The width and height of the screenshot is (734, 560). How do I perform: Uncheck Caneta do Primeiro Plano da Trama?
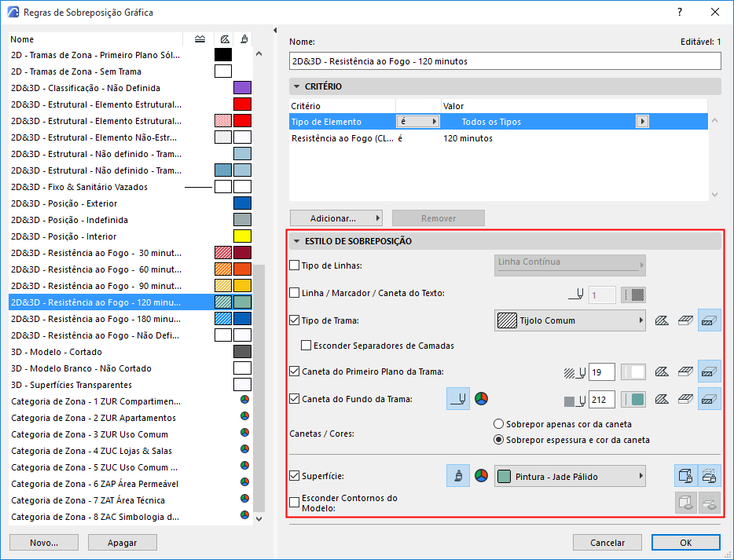294,372
